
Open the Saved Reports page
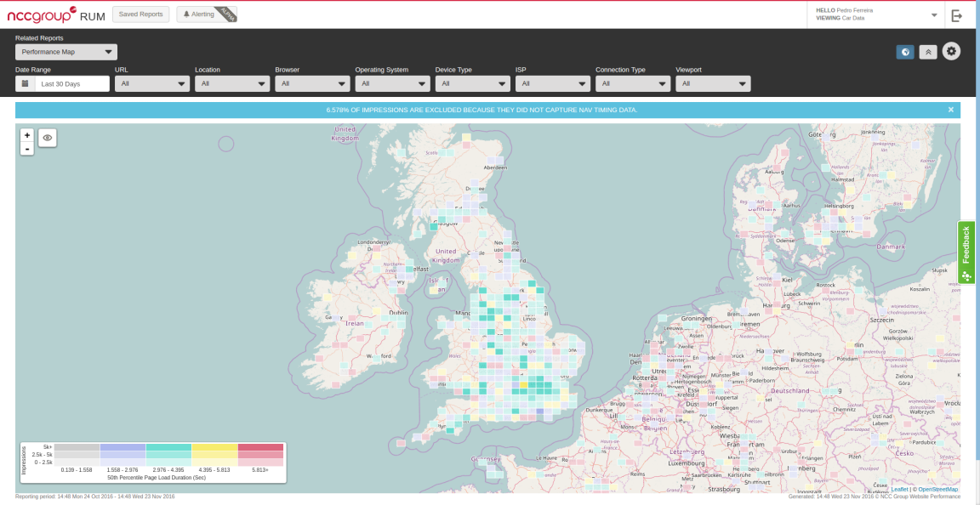[140, 14]
